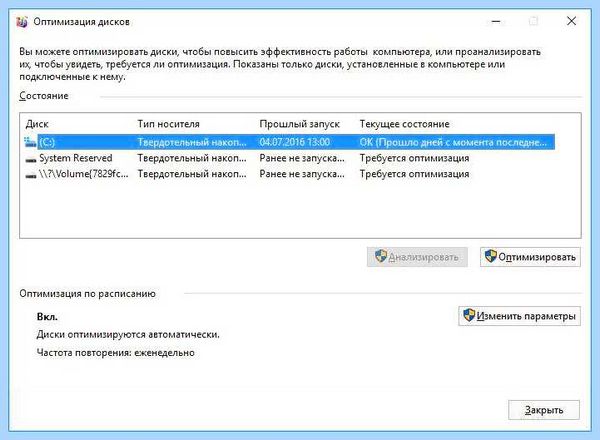
Task: Click the Закрыть button
Action: coord(544,410)
